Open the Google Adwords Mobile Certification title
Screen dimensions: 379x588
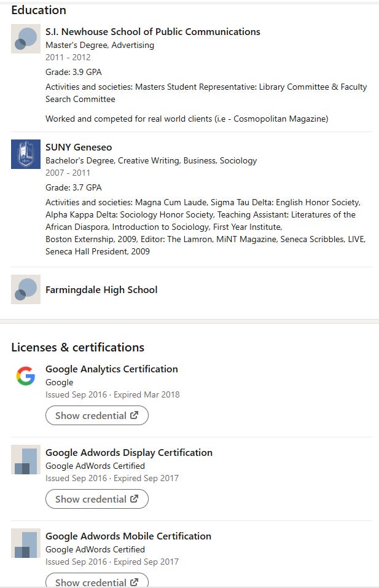point(128,536)
